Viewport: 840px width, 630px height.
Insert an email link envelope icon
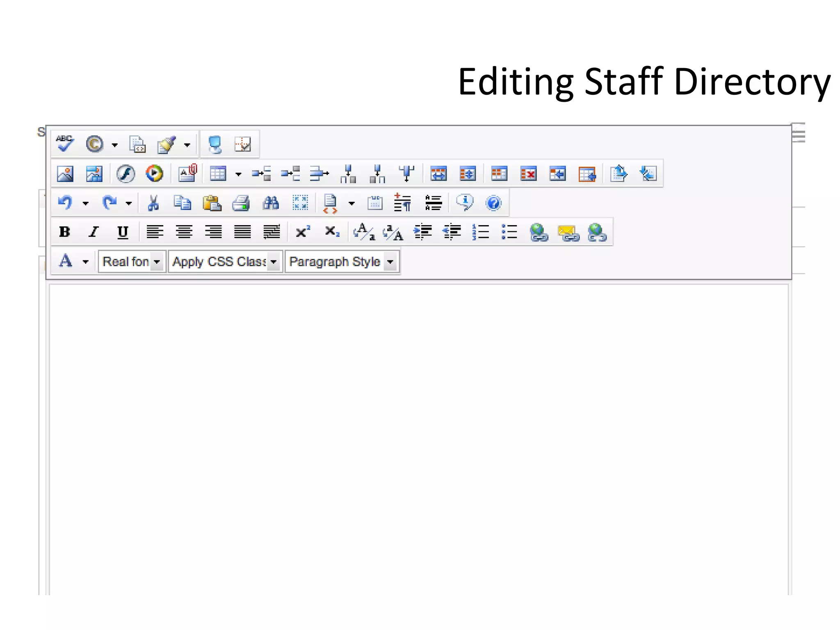click(x=568, y=233)
